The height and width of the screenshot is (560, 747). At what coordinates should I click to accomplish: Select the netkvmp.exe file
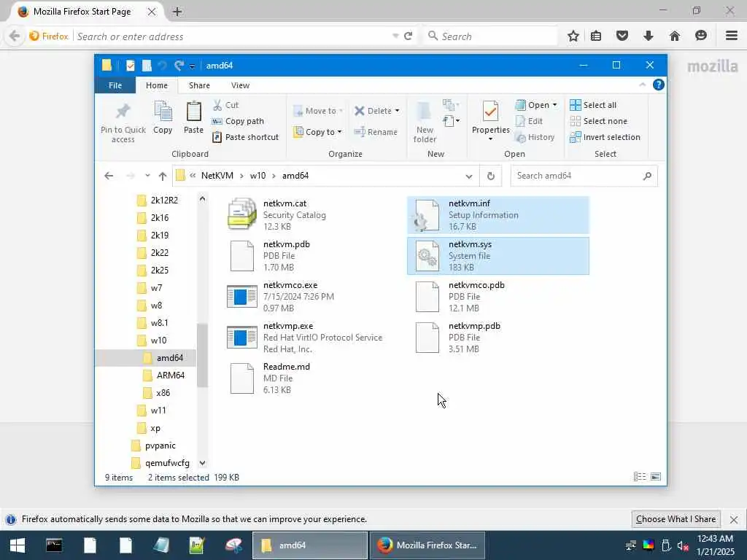tap(314, 338)
